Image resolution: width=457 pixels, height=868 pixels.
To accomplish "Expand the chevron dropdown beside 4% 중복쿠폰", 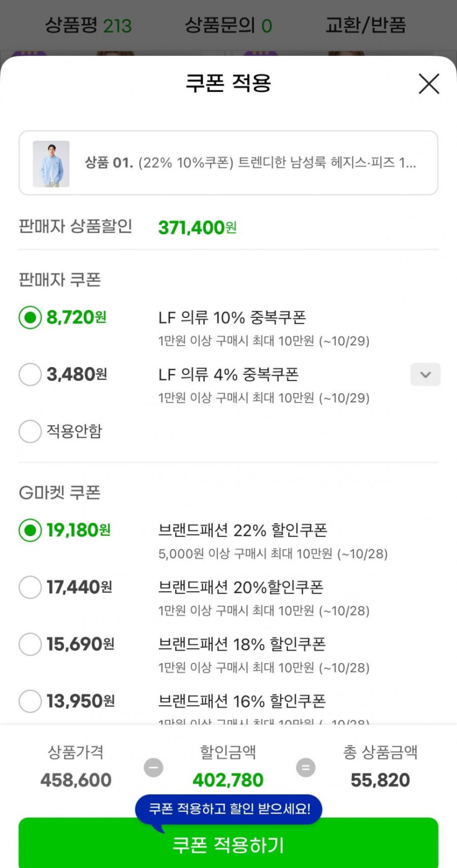I will 425,375.
